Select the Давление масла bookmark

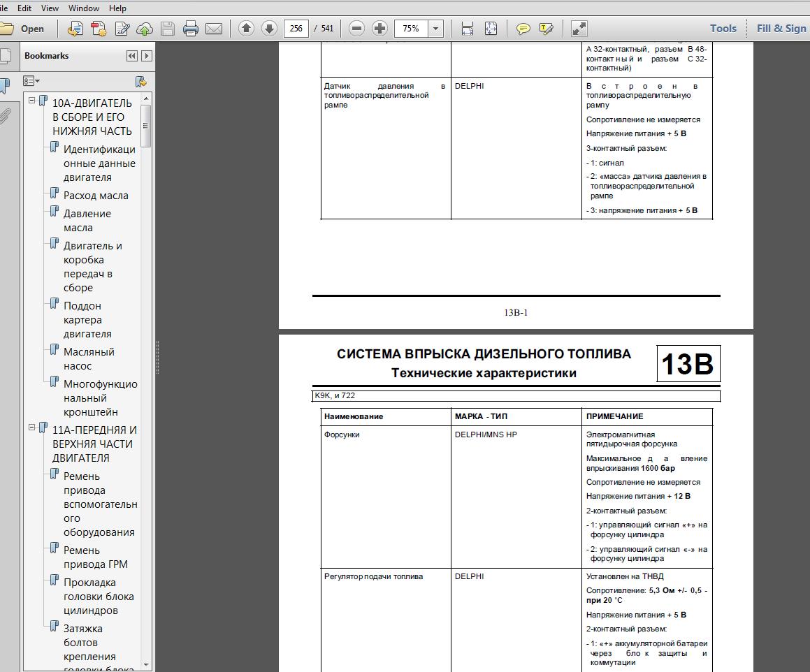[x=87, y=221]
